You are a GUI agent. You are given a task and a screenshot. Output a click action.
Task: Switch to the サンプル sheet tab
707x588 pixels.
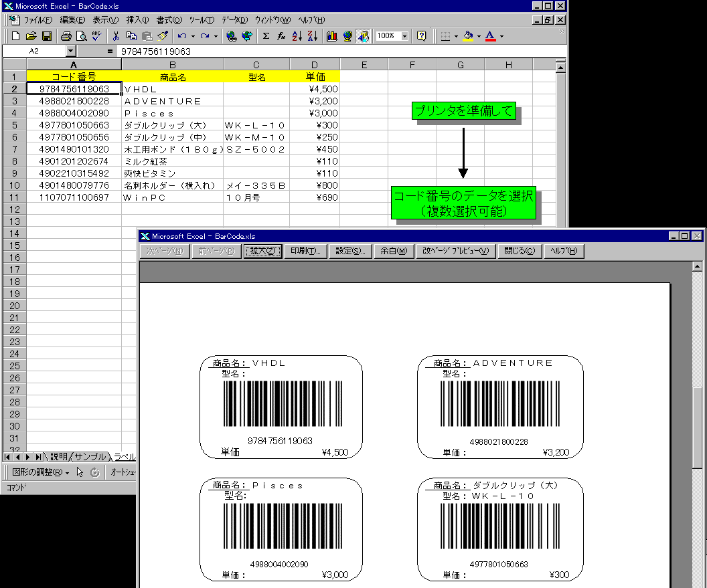89,457
